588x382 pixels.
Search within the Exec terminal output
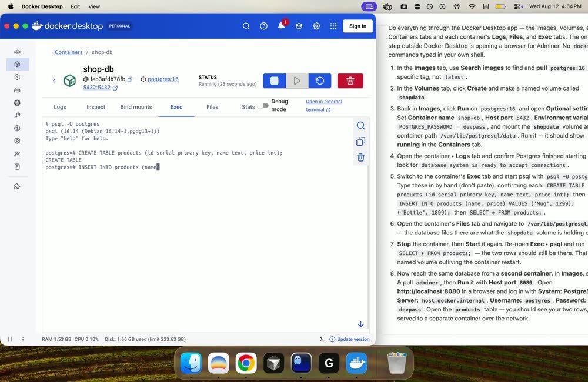tap(361, 126)
